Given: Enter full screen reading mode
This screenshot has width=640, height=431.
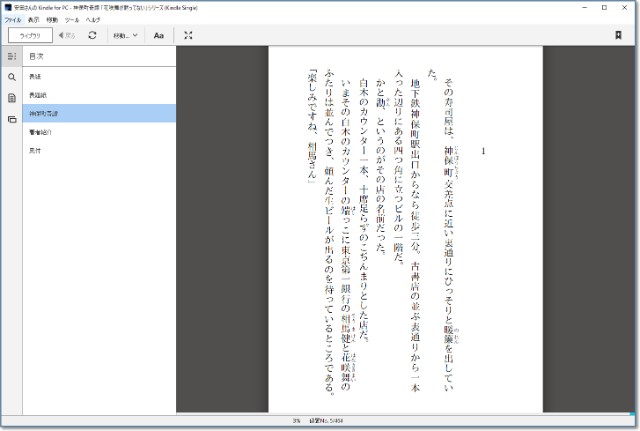Looking at the screenshot, I should 189,35.
